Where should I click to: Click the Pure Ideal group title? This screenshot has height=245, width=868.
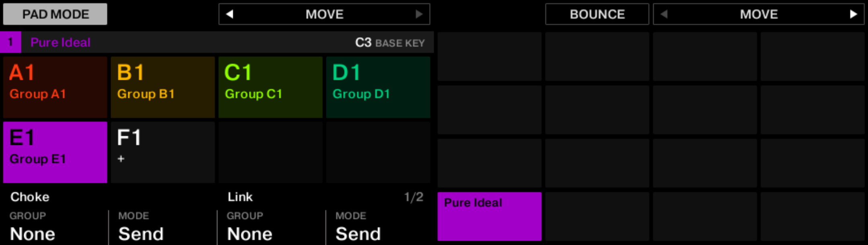pyautogui.click(x=60, y=42)
